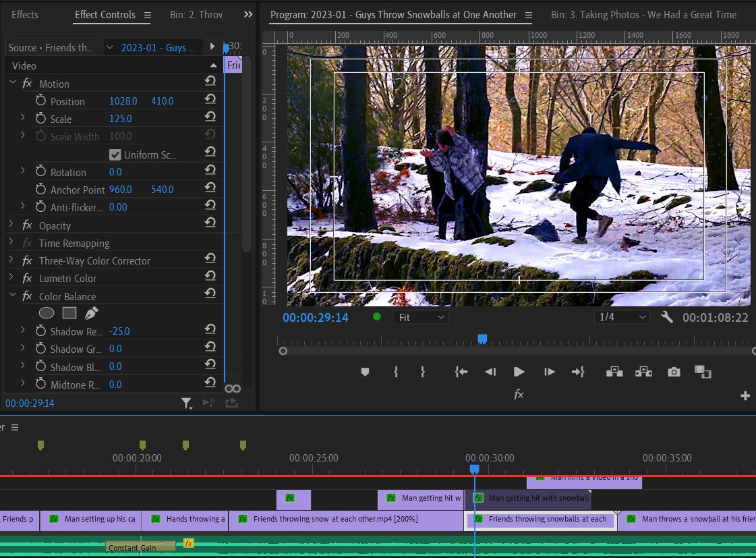Image resolution: width=756 pixels, height=558 pixels.
Task: Toggle animation stopwatch for Scale
Action: 41,117
